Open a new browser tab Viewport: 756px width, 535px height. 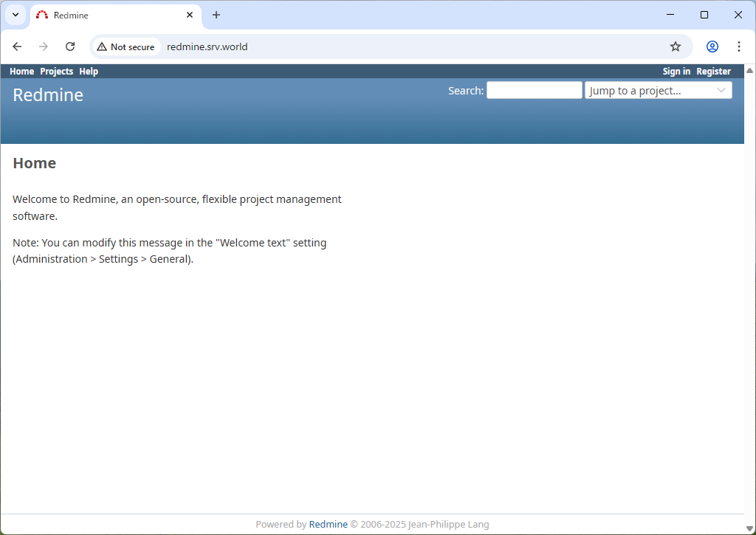pyautogui.click(x=216, y=15)
